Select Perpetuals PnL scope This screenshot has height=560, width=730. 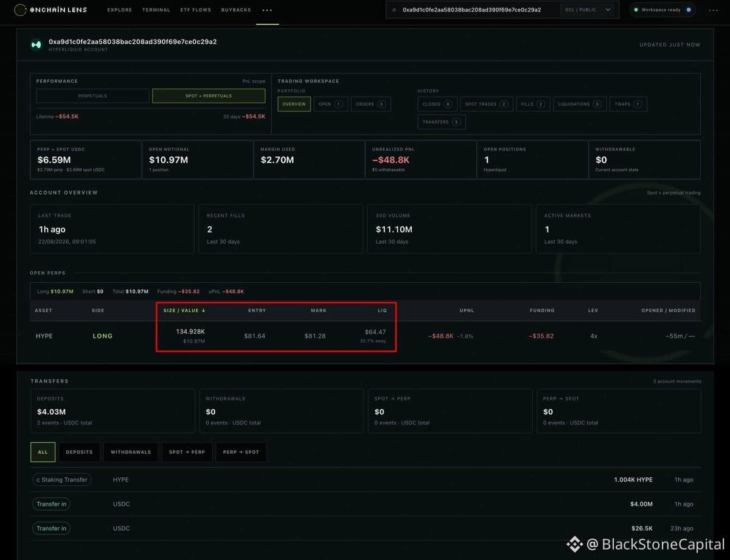click(92, 96)
